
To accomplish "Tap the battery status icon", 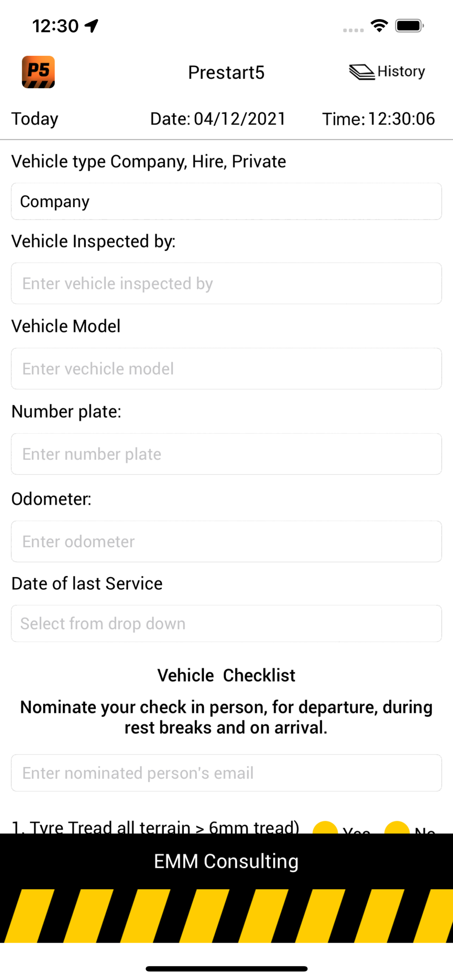I will (x=409, y=25).
